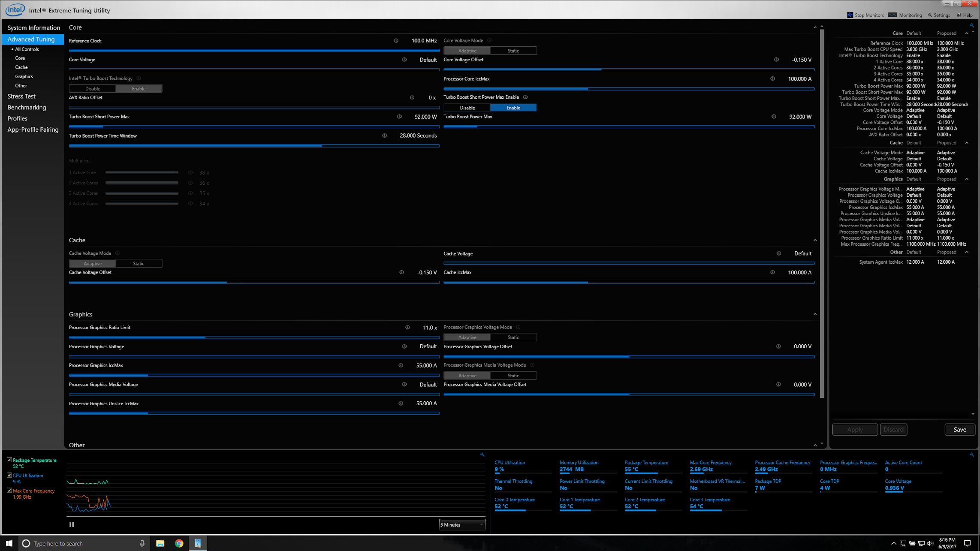Screen dimensions: 980x551
Task: Select Cache under Advanced Tuning
Action: pos(21,67)
